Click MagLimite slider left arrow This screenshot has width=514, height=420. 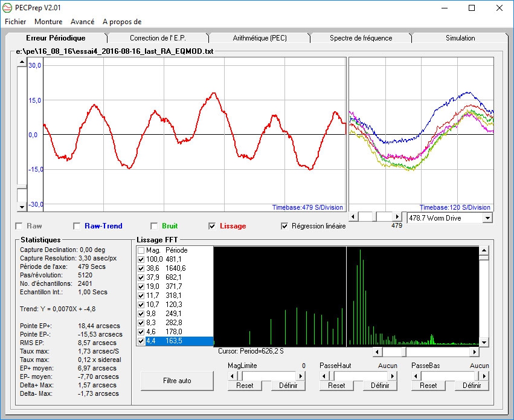[x=232, y=376]
